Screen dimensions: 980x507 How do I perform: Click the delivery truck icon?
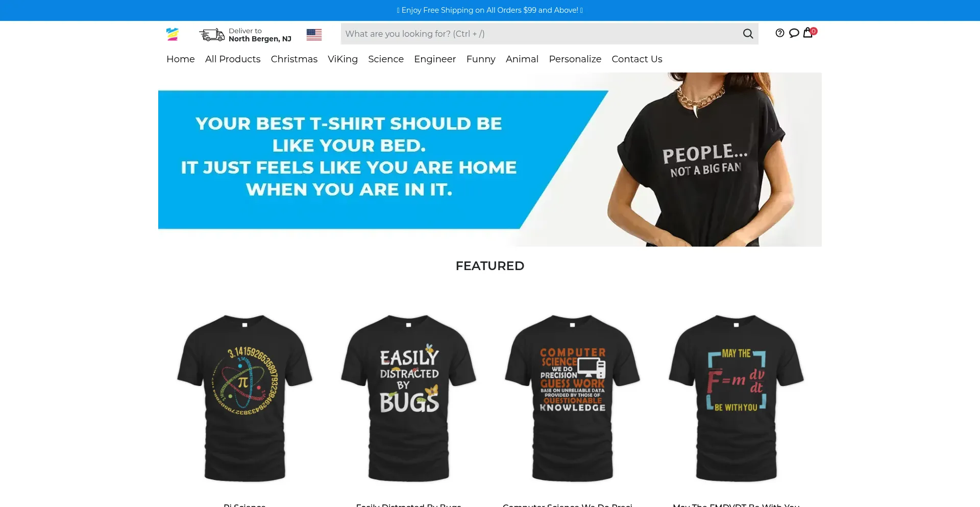click(212, 35)
